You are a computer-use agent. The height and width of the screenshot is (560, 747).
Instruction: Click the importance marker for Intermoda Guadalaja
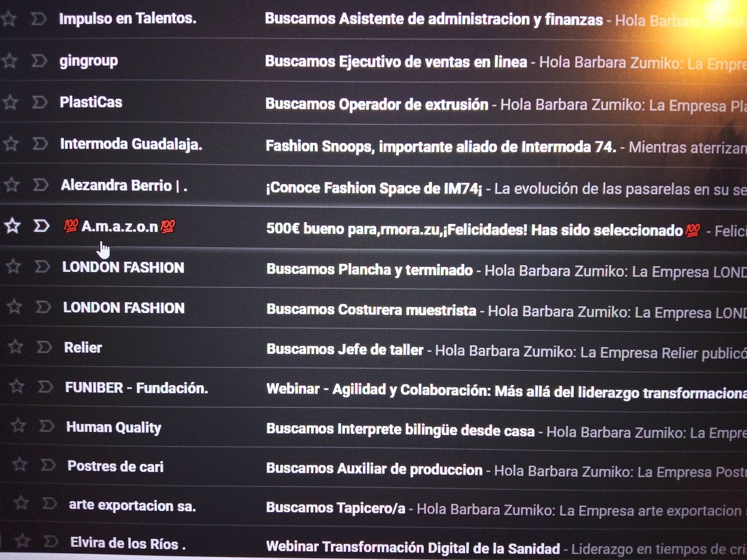[40, 144]
